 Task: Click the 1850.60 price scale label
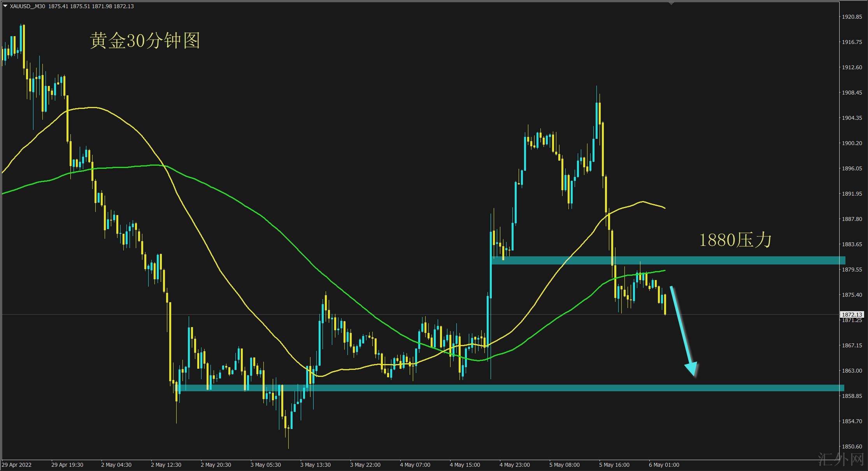[852, 446]
